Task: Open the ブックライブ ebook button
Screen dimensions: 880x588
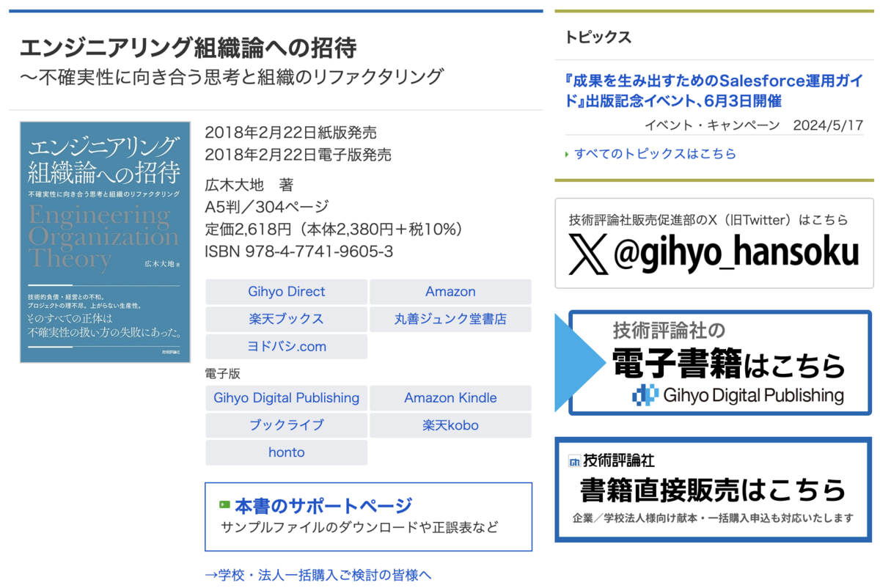Action: 286,425
